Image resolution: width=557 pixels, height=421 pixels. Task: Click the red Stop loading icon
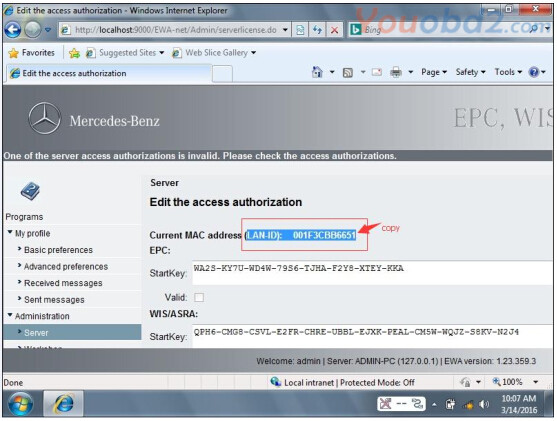(334, 30)
